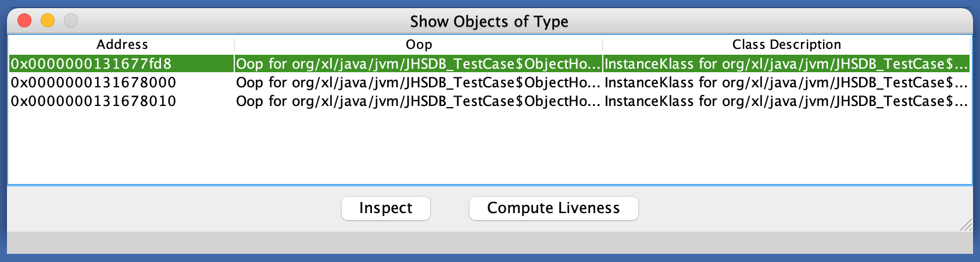980x262 pixels.
Task: Click the Inspect button
Action: 385,208
